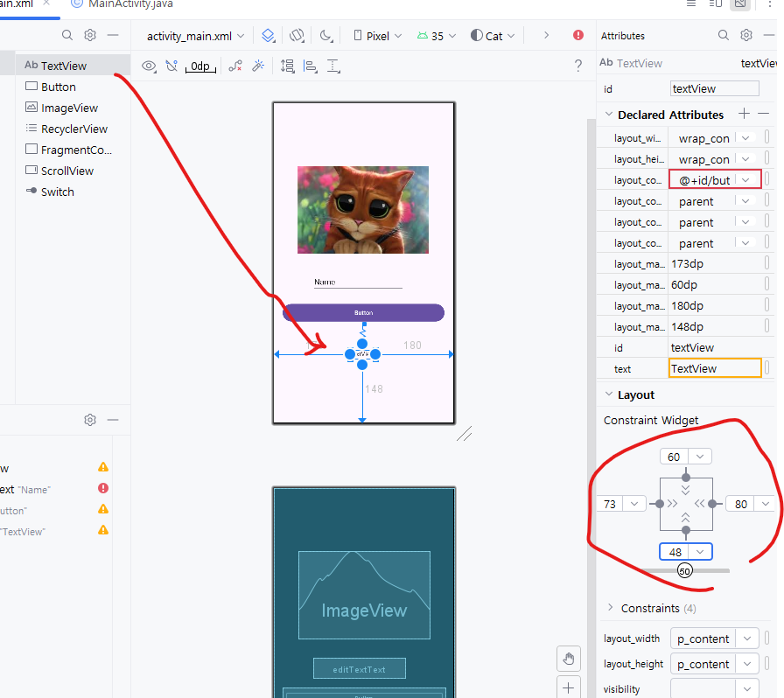The image size is (784, 698).
Task: Open layout_height wrap_con dropdown
Action: click(745, 159)
